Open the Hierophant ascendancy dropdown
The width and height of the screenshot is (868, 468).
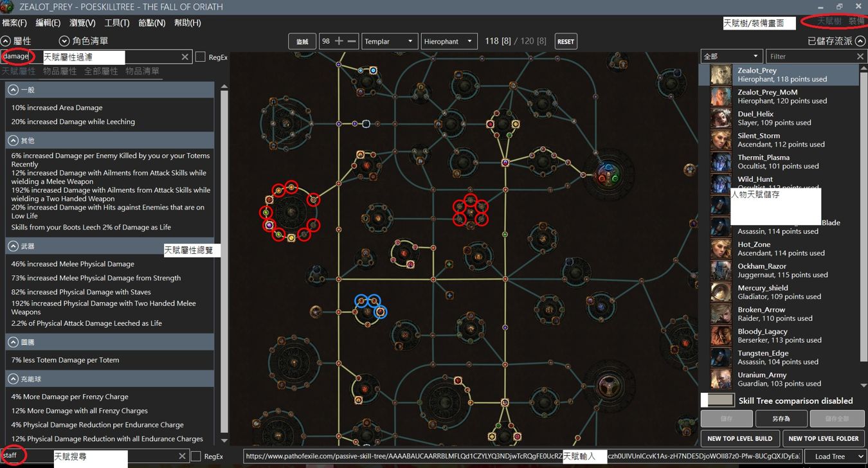(449, 41)
